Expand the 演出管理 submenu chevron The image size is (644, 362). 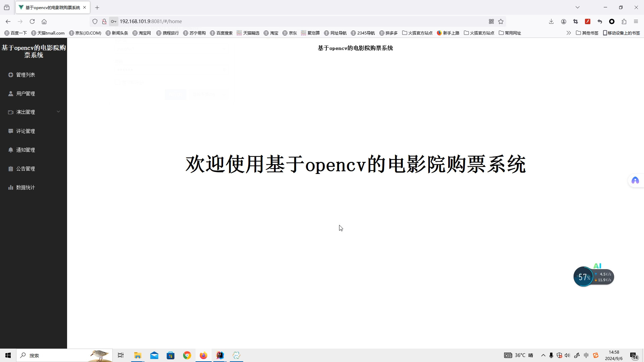point(58,112)
